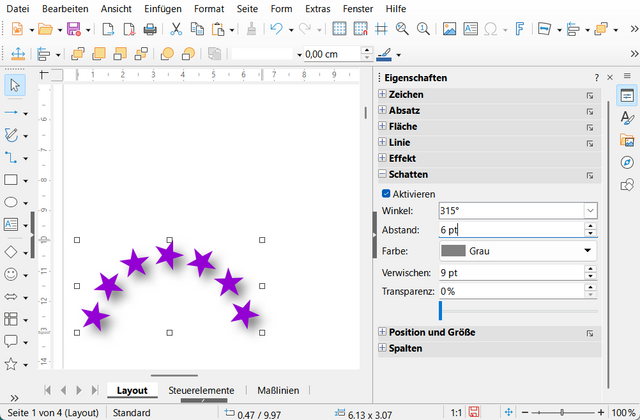The height and width of the screenshot is (420, 640).
Task: Select the ellipse drawing tool
Action: coord(12,203)
